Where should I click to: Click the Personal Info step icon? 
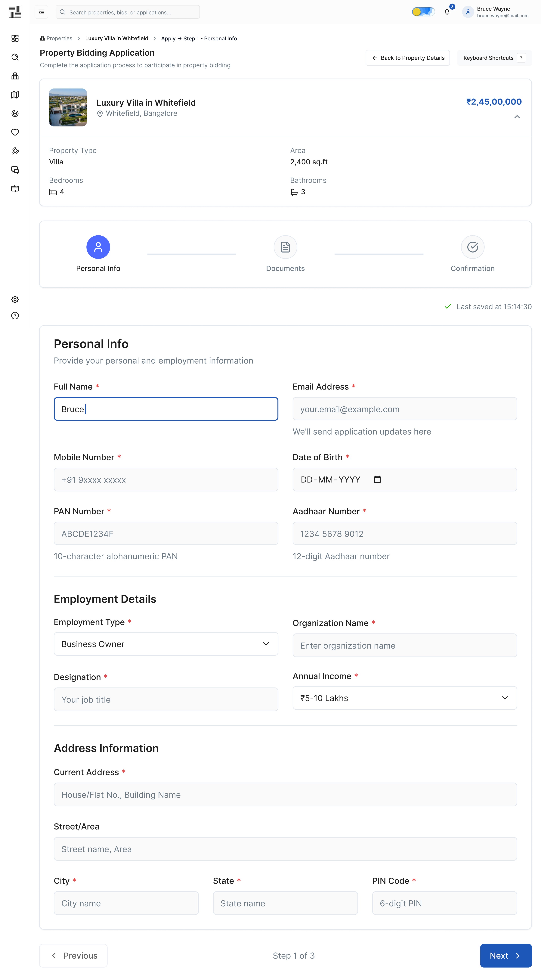click(98, 247)
